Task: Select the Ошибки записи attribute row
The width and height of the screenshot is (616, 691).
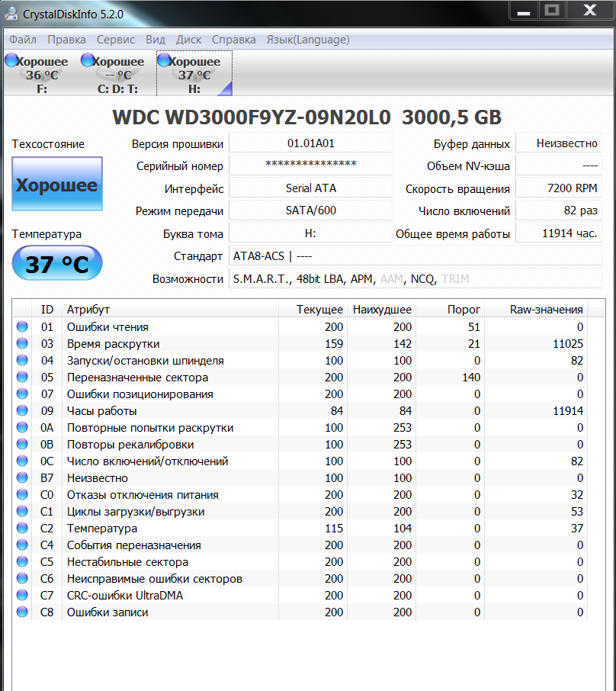Action: tap(300, 612)
